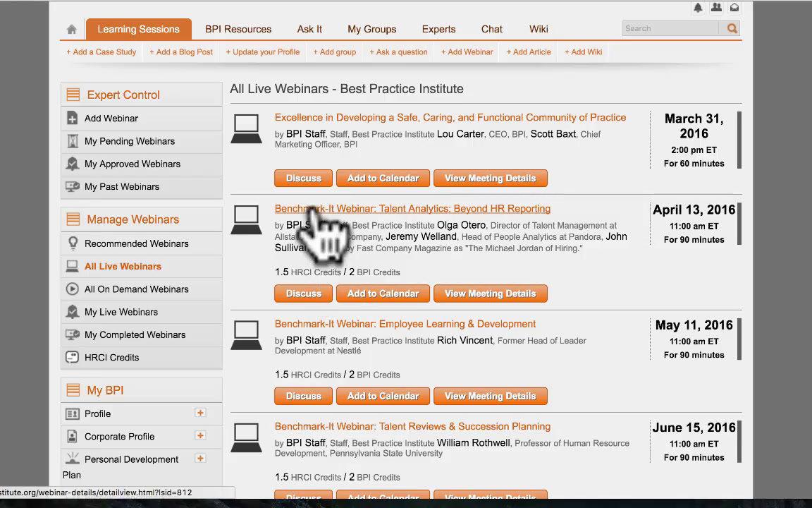Screen dimensions: 812x508
Task: Open the messages envelope icon
Action: tap(734, 8)
